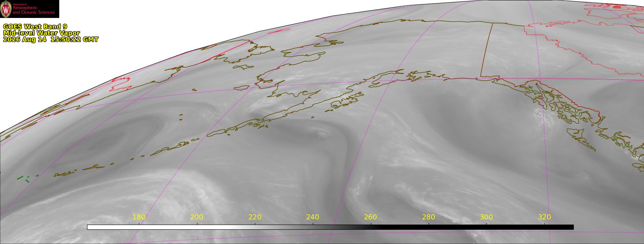
Task: Click the University of Wisconsin crest logo
Action: click(x=6, y=9)
